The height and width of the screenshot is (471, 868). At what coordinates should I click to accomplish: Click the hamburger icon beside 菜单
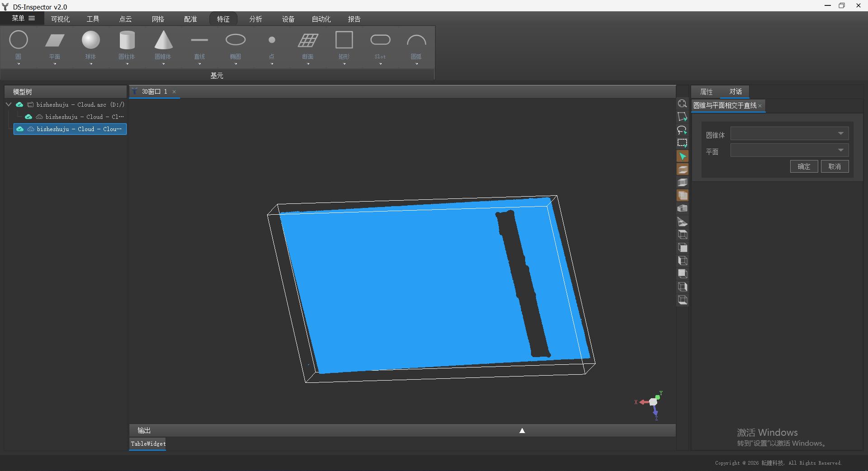tap(32, 18)
